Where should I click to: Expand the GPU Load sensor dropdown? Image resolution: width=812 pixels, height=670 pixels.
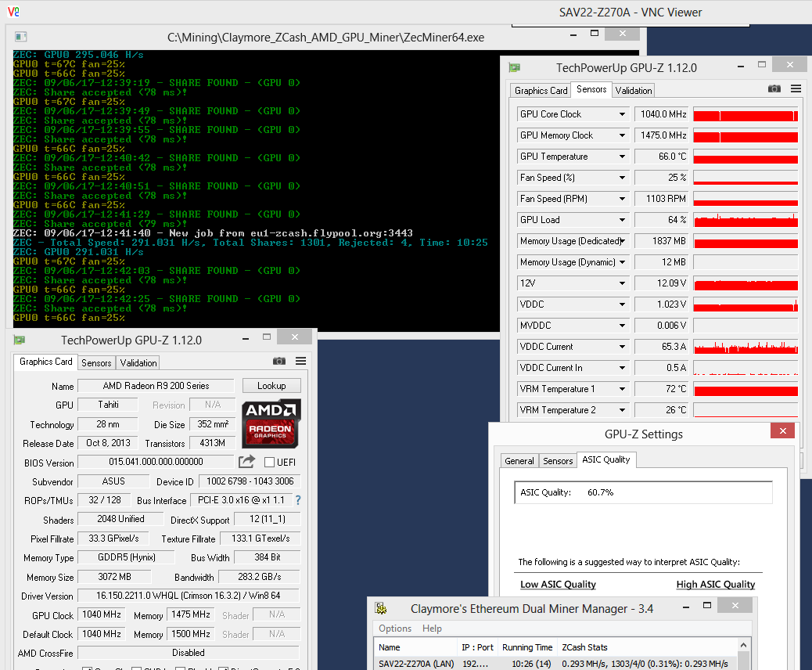(622, 220)
